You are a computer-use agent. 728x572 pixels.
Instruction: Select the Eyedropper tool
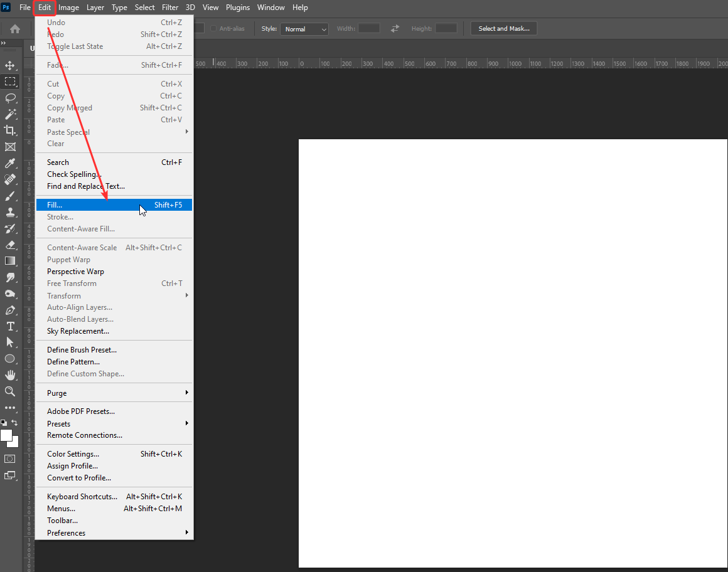click(x=10, y=163)
